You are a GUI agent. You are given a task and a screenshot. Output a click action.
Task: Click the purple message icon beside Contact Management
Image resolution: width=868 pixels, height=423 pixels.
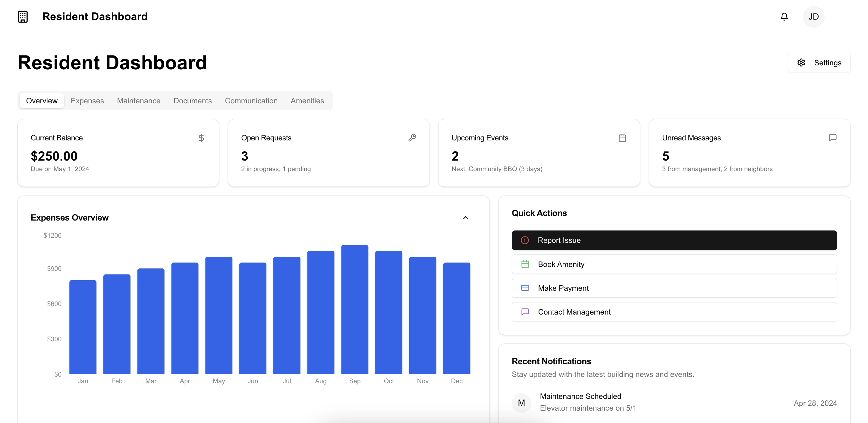525,312
